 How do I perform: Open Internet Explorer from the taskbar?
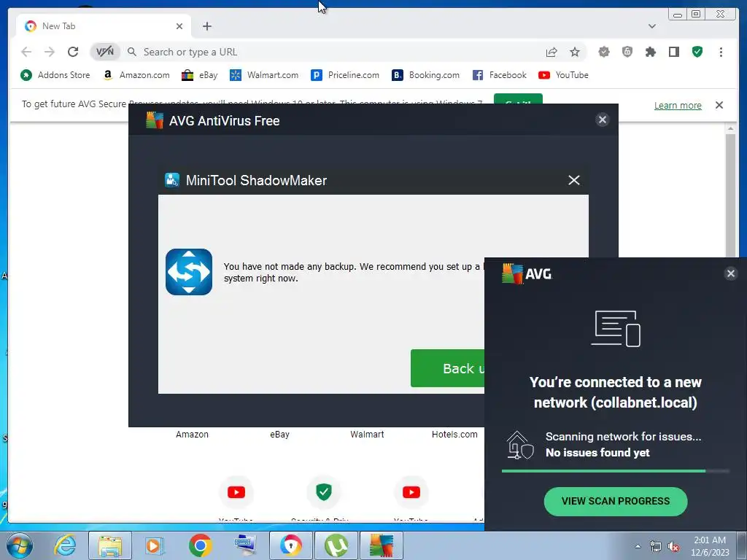pos(65,545)
